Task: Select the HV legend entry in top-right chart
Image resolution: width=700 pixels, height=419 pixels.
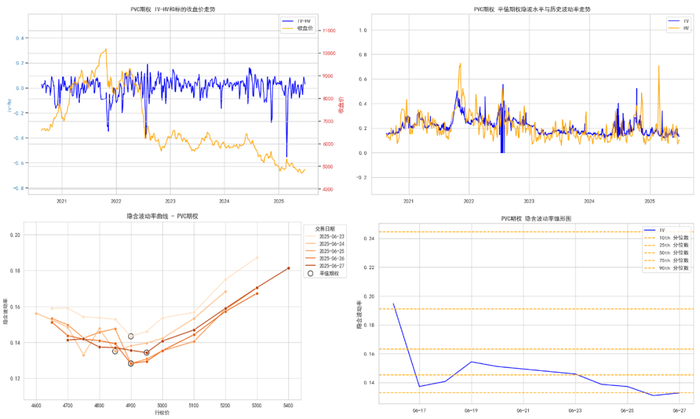Action: tap(679, 28)
